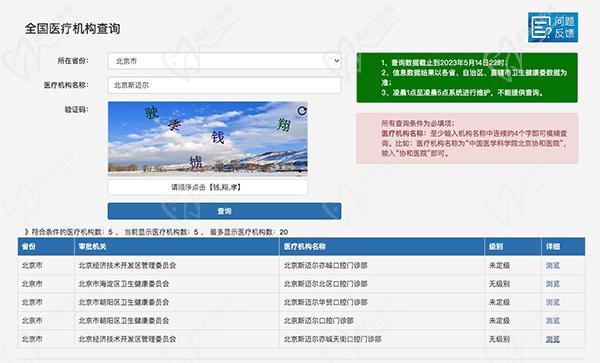Click the 医疗机构名称 column header
Screen dimensions: 600x363
coord(382,247)
